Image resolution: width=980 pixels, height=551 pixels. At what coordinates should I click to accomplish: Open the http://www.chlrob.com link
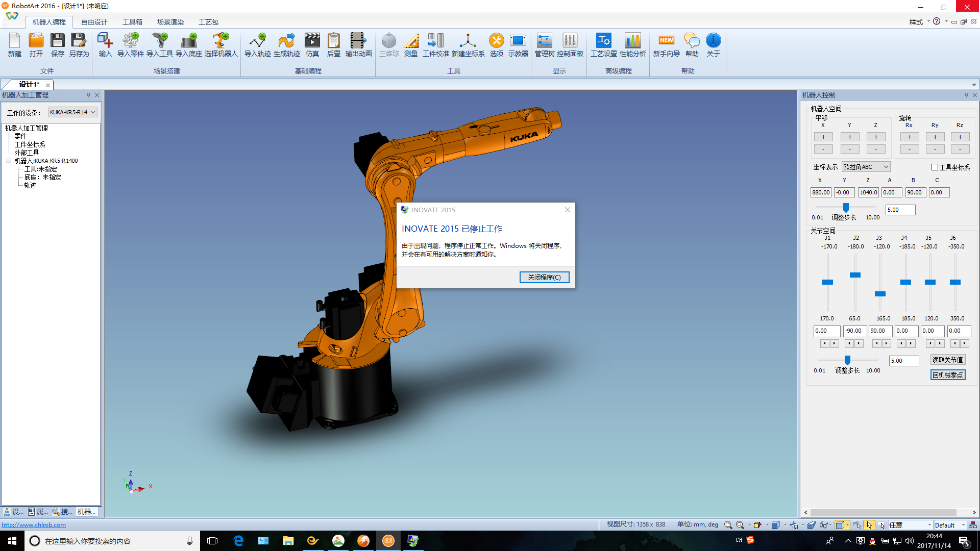pyautogui.click(x=34, y=525)
